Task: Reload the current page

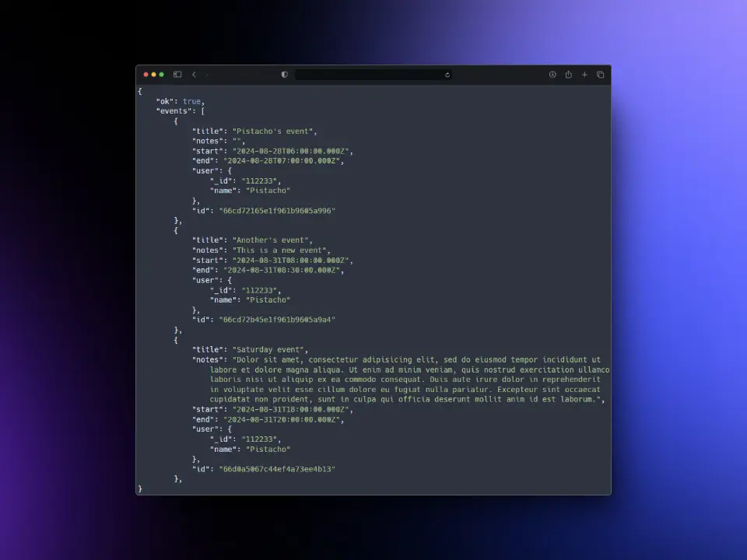Action: [446, 75]
